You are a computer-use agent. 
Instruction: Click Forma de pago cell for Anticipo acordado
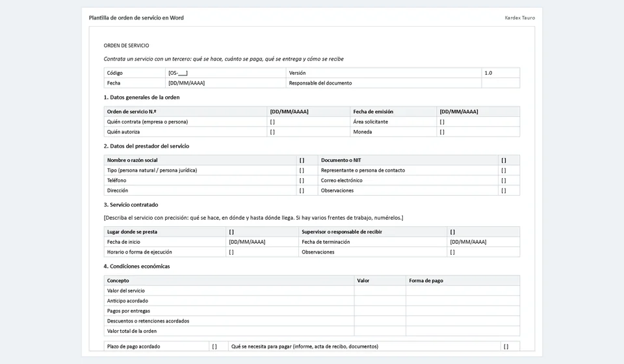[x=462, y=301]
